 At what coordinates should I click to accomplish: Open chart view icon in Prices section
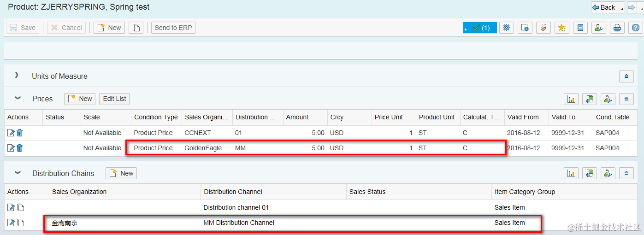point(571,99)
